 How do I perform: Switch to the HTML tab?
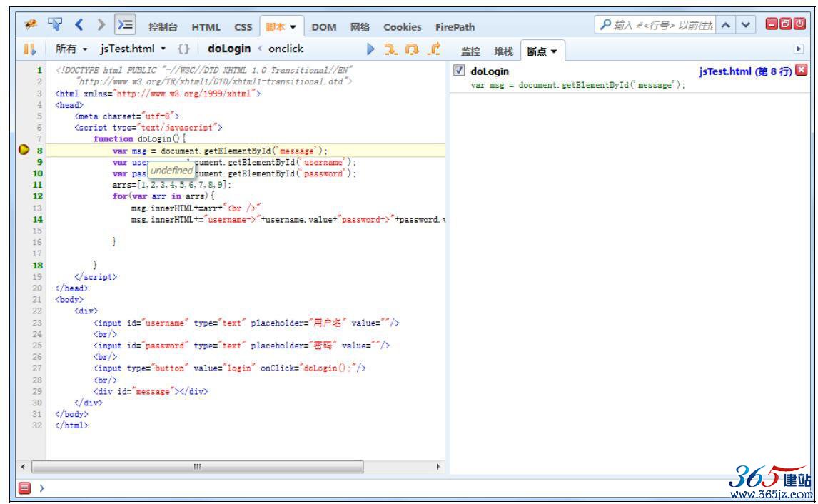pos(206,27)
